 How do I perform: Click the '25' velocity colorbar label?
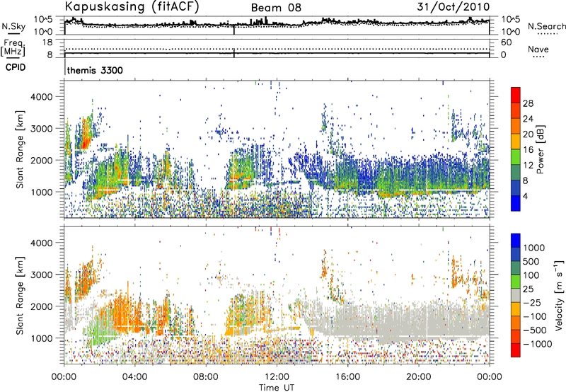click(529, 289)
